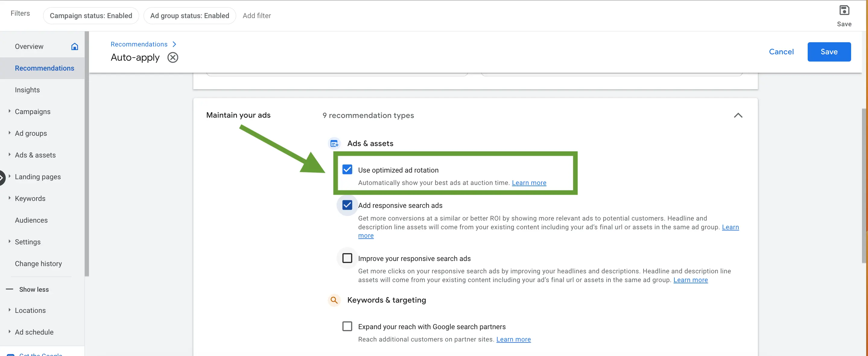Expand the Ad schedule sidebar item
This screenshot has height=356, width=868.
point(9,331)
